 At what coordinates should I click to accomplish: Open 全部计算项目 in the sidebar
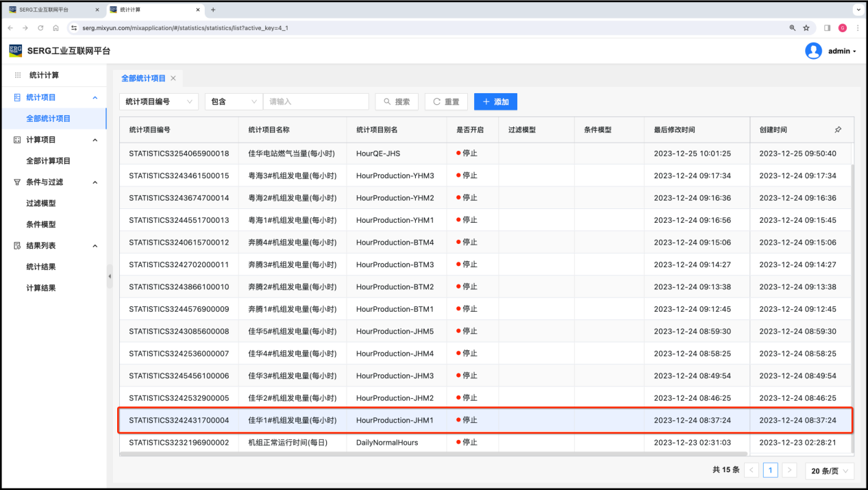48,161
